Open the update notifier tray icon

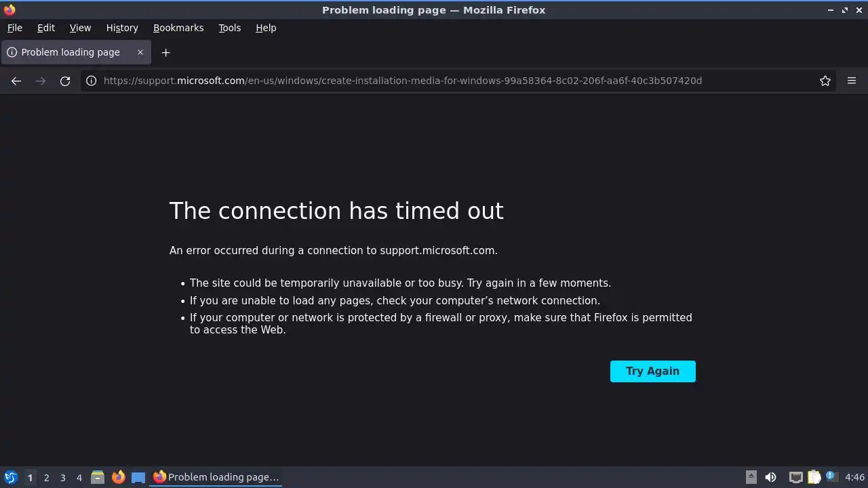(x=831, y=477)
